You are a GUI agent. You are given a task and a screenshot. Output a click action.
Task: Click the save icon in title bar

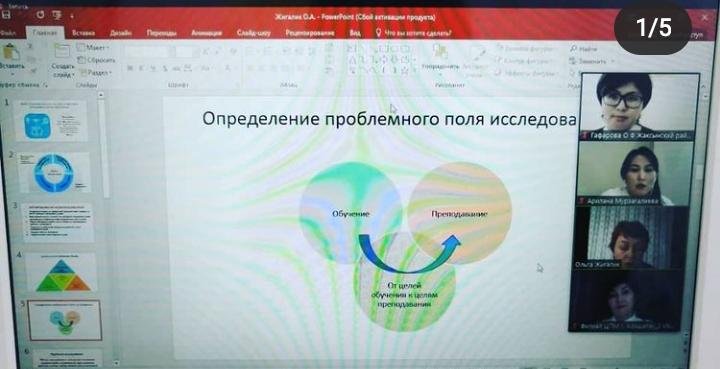tap(6, 15)
